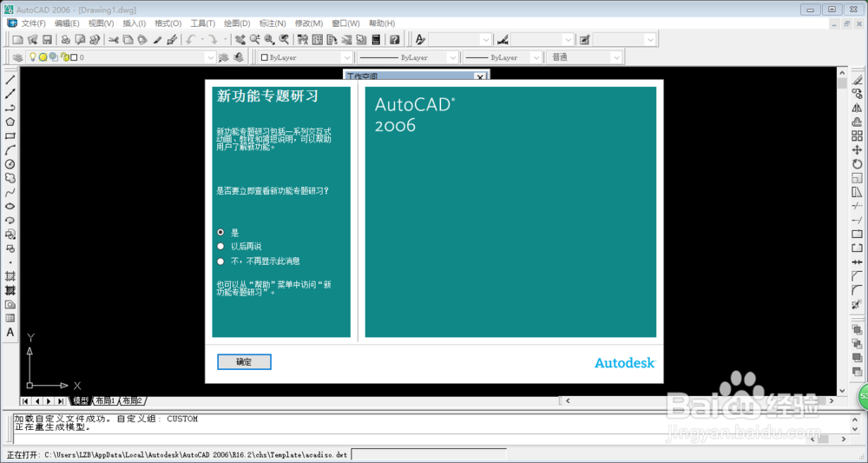Viewport: 868px width, 463px height.
Task: Open the 文件(F) menu
Action: tap(33, 23)
